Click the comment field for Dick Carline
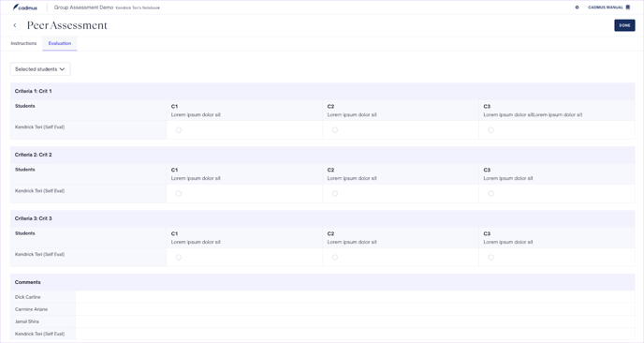The height and width of the screenshot is (343, 644). (356, 297)
